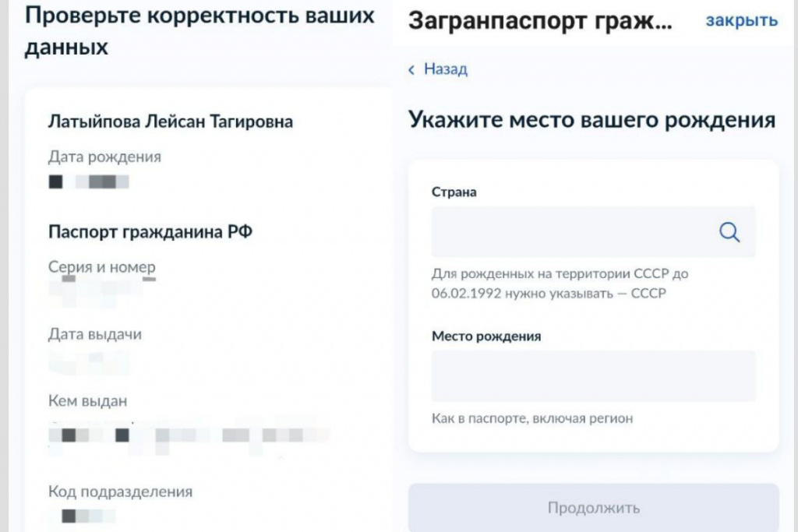The height and width of the screenshot is (532, 798).
Task: Click the Загранпаспорт header title
Action: tap(539, 22)
